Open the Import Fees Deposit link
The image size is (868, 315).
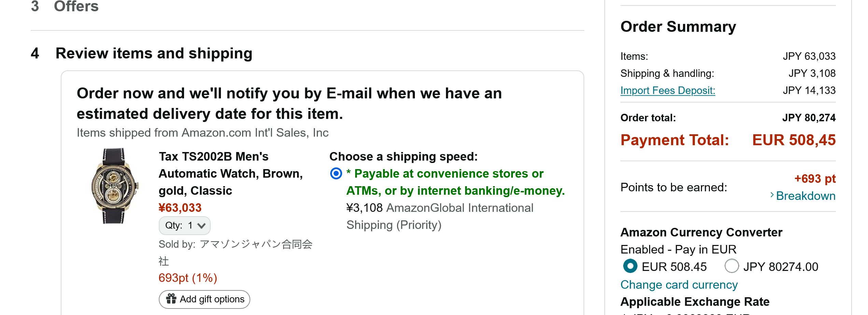click(x=668, y=91)
